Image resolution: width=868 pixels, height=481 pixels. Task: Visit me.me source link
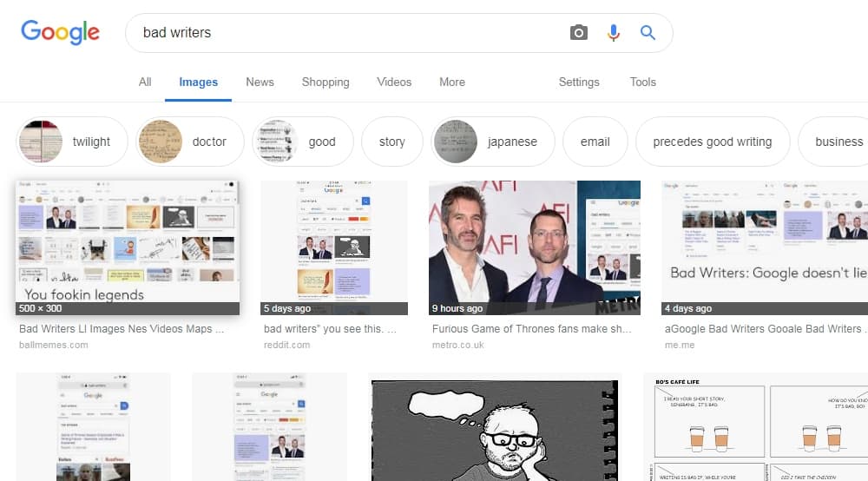(x=680, y=345)
